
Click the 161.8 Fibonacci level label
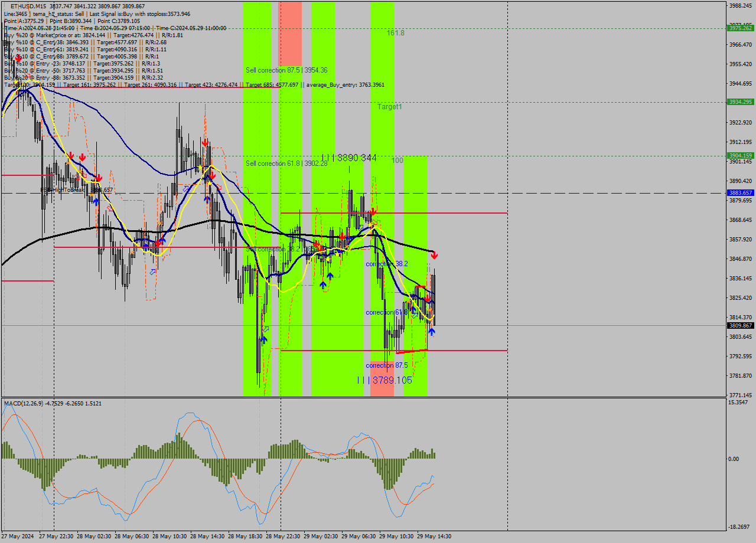[x=396, y=33]
